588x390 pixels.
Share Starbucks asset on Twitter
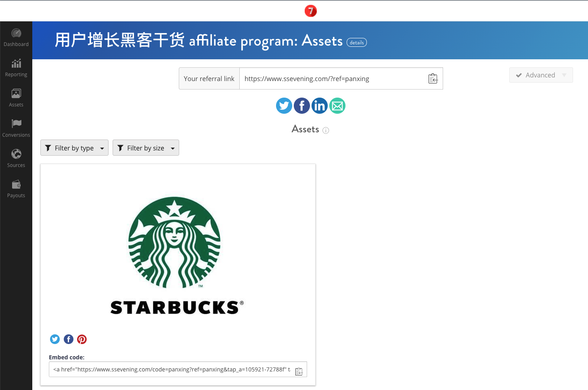tap(55, 339)
